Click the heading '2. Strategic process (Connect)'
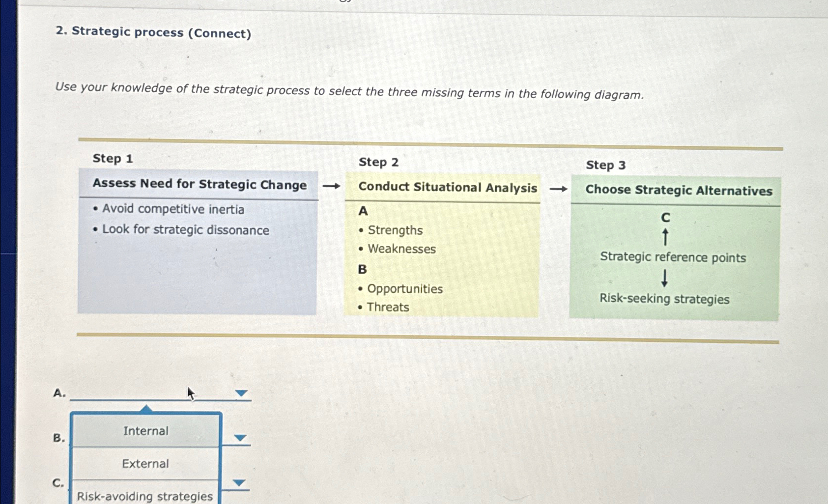 point(153,33)
